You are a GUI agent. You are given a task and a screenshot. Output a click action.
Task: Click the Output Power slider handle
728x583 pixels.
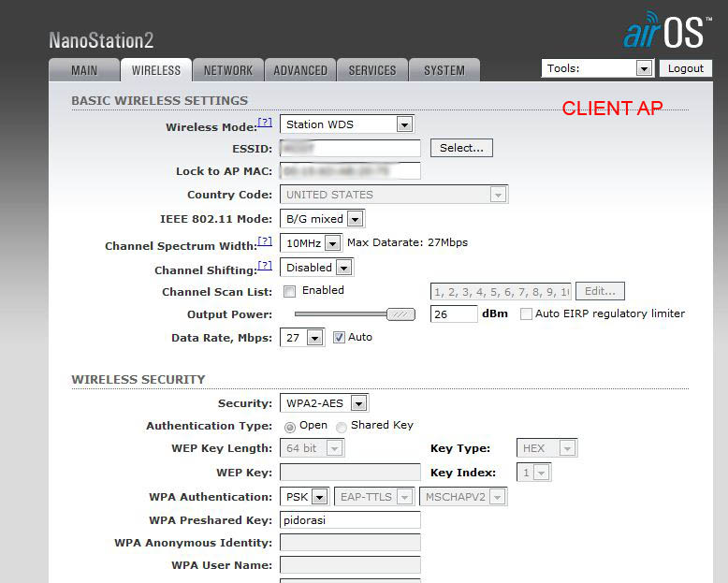pos(400,314)
